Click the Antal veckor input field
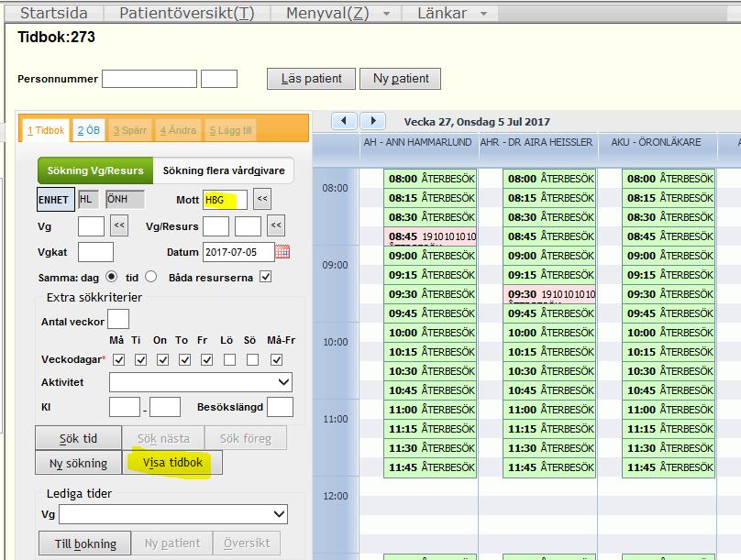This screenshot has height=560, width=741. coord(118,319)
